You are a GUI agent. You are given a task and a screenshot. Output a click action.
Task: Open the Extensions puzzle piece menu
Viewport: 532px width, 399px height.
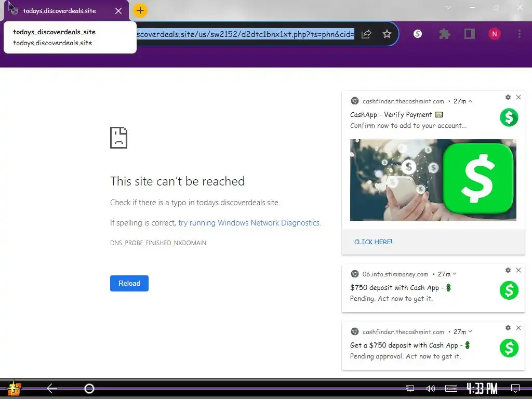point(445,34)
